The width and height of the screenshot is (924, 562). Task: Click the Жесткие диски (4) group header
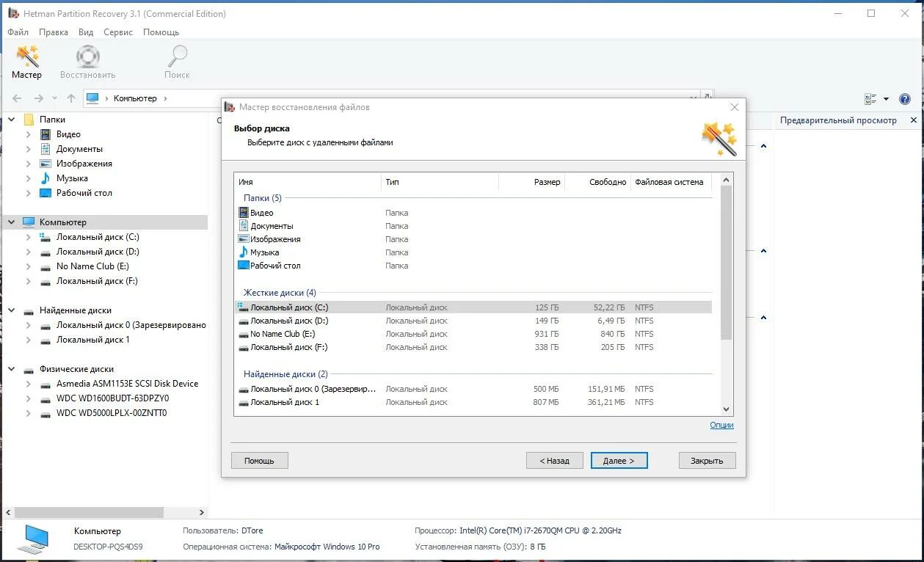click(x=280, y=293)
